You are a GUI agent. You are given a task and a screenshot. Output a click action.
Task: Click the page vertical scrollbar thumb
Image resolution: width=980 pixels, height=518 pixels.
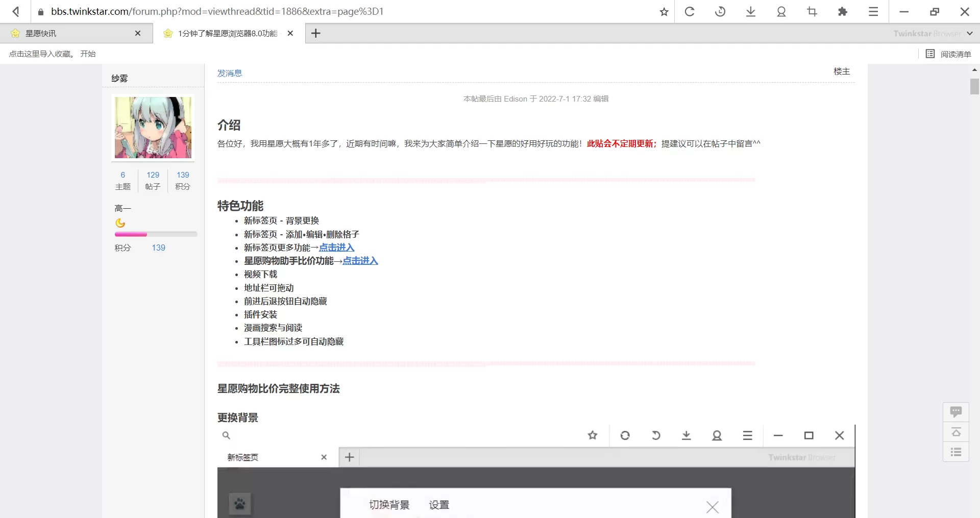coord(974,87)
